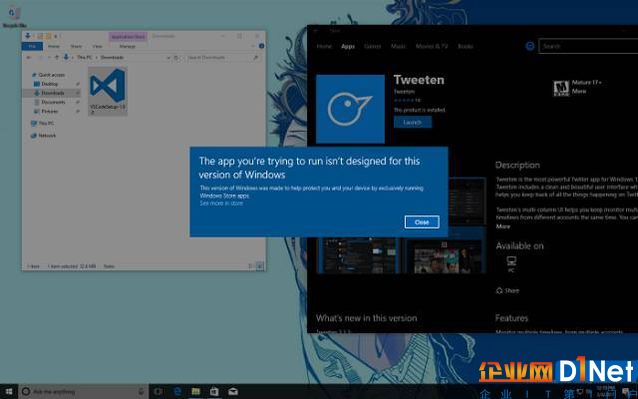Focus the Search Downloads field
Image resolution: width=638 pixels, height=399 pixels.
pyautogui.click(x=222, y=58)
